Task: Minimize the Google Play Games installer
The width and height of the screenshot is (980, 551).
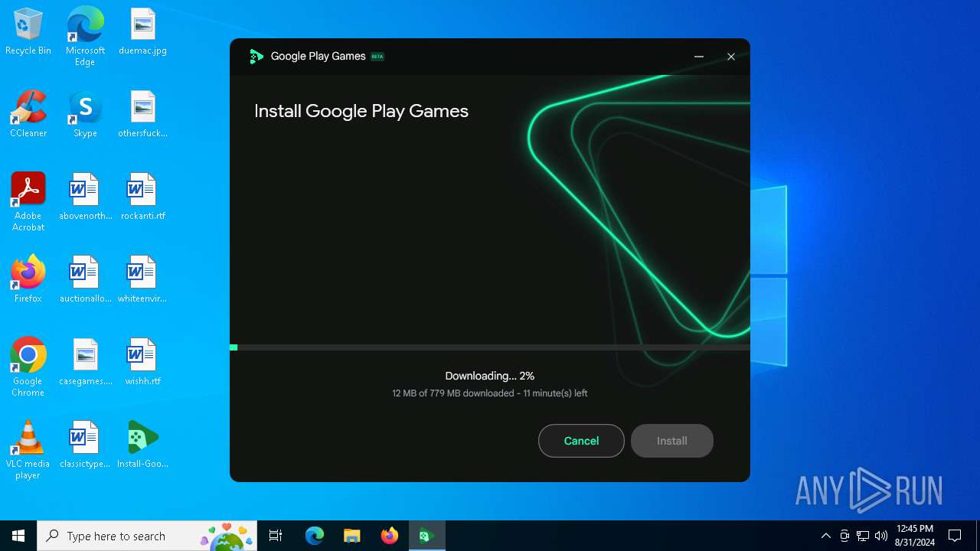Action: (x=698, y=57)
